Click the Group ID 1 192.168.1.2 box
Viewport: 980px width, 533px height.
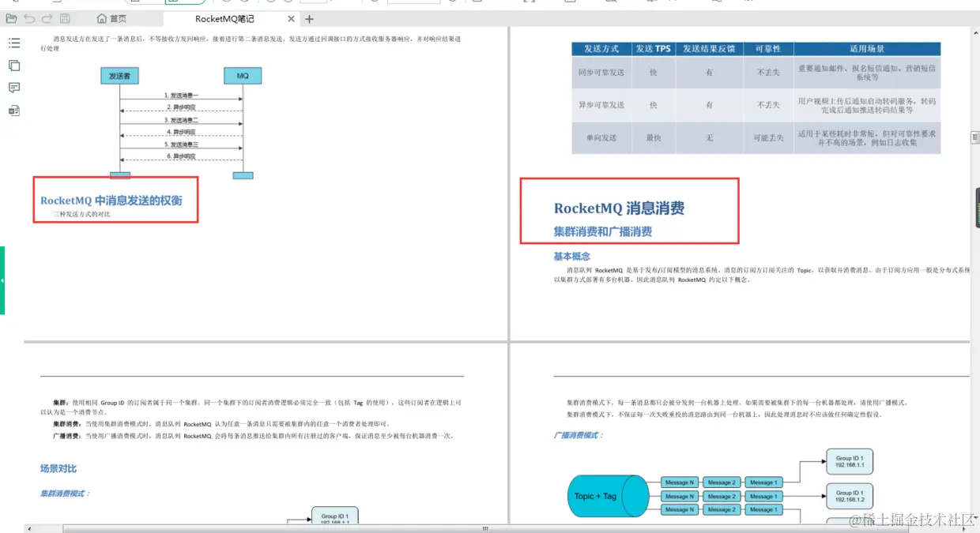(850, 496)
